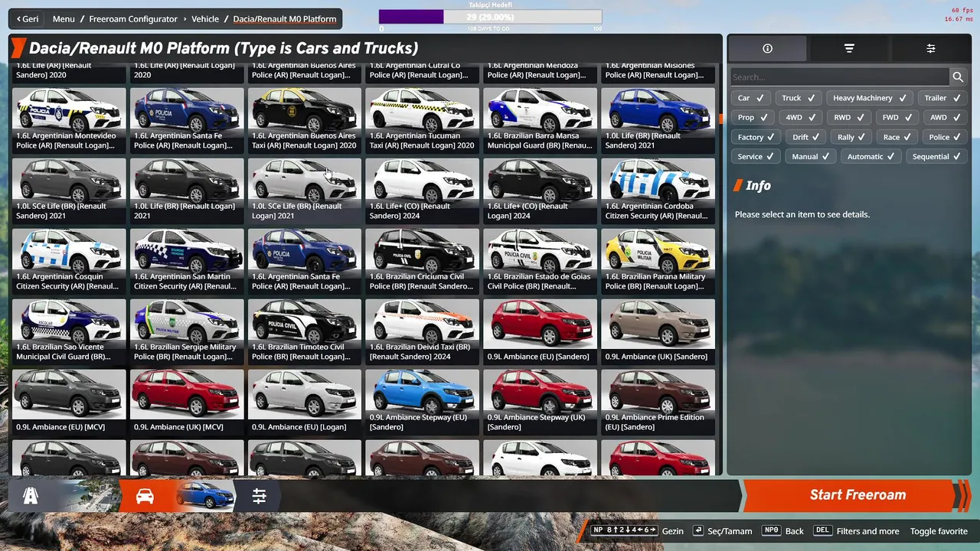Click the blue Sandero preview in bottom bar
Image resolution: width=980 pixels, height=551 pixels.
click(x=204, y=497)
